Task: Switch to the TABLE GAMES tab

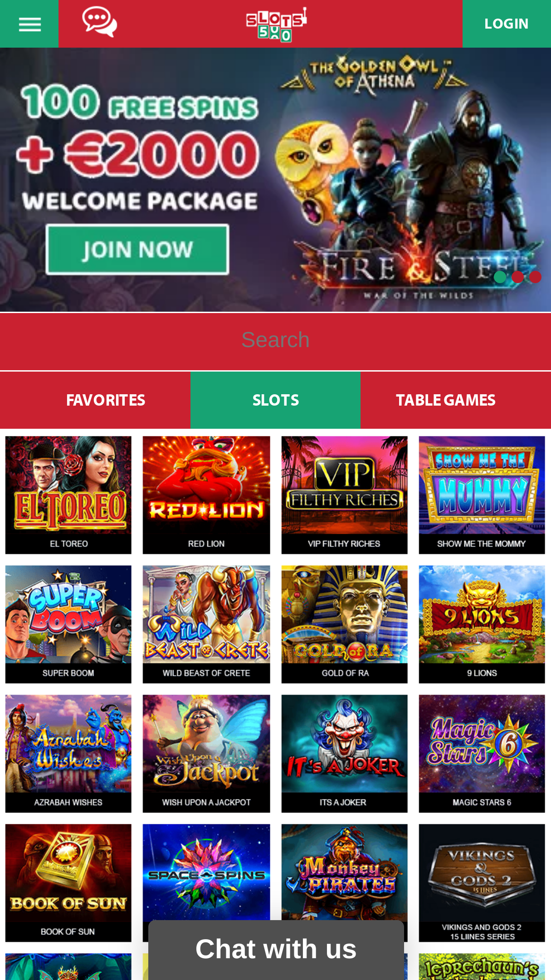Action: 446,400
